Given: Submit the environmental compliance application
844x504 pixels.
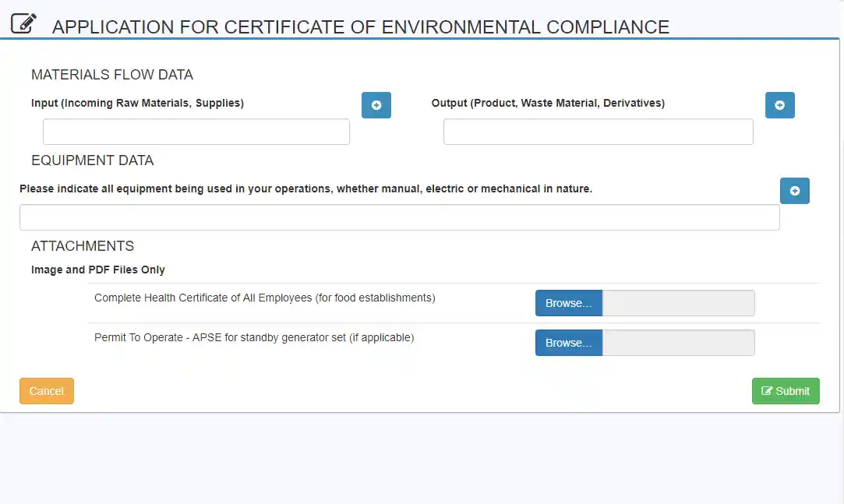Looking at the screenshot, I should (786, 391).
